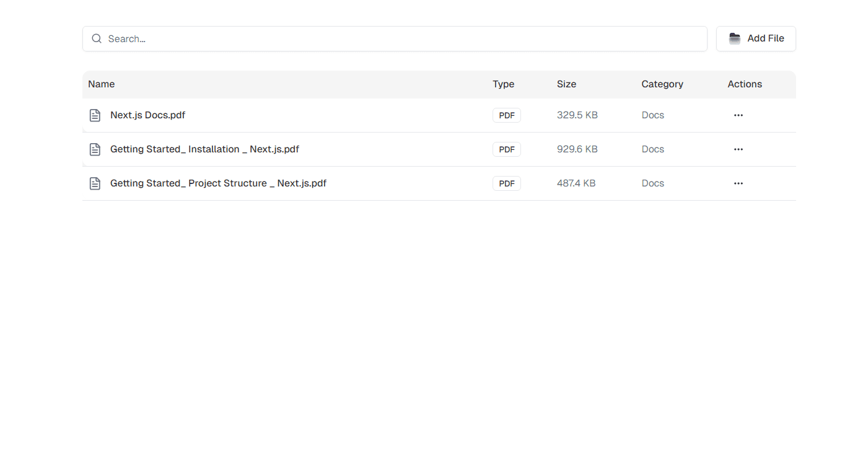The height and width of the screenshot is (469, 868).
Task: Open the actions menu for the Installation PDF
Action: (738, 149)
